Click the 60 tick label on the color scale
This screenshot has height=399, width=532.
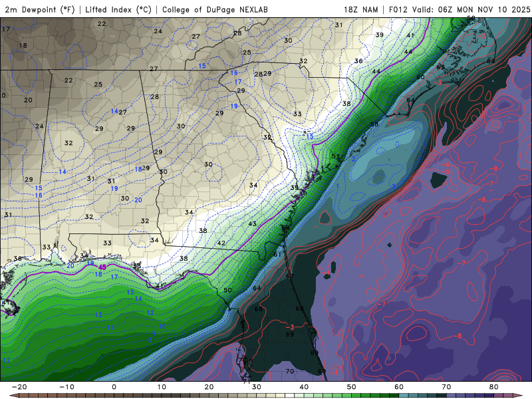pos(399,387)
